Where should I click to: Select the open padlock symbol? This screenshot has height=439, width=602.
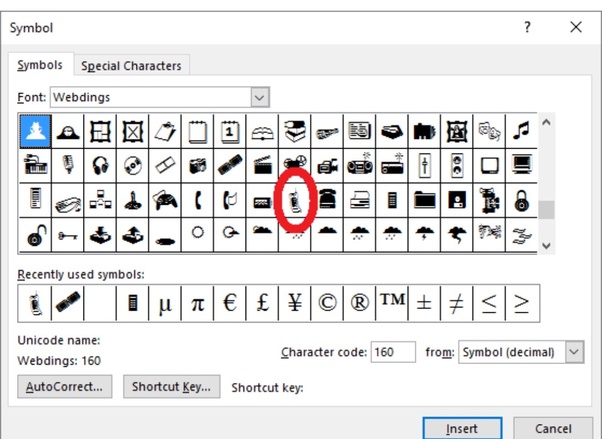(35, 234)
